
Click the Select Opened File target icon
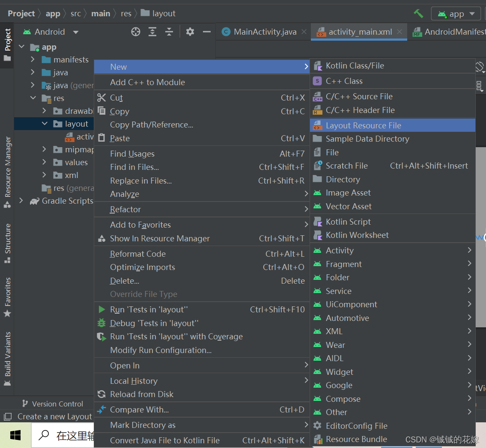click(x=135, y=32)
